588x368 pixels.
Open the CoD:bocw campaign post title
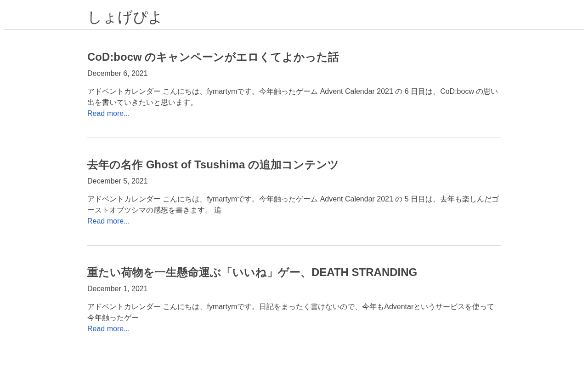213,57
